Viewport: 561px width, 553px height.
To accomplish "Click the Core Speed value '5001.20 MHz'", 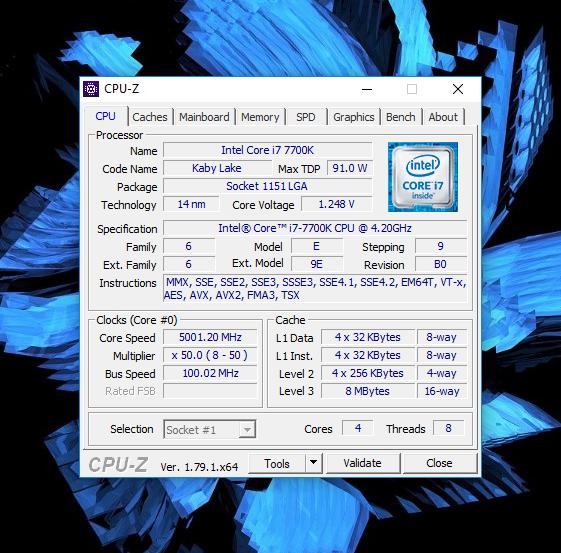I will tap(210, 337).
